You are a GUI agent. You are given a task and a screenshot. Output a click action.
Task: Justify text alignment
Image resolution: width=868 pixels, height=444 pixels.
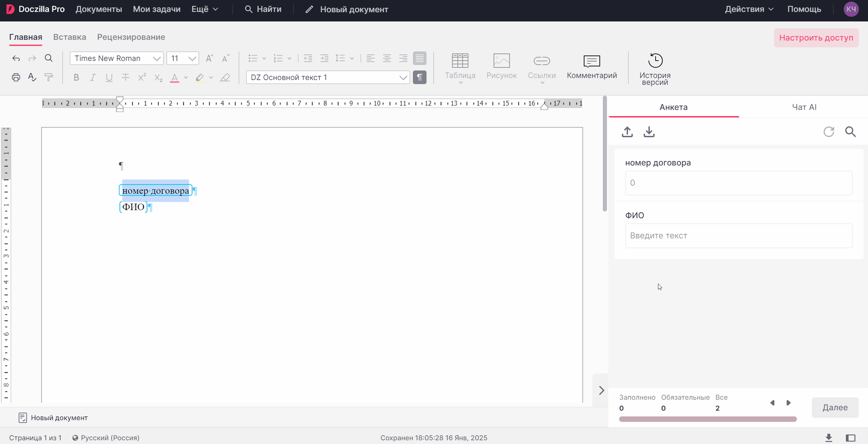pyautogui.click(x=419, y=58)
